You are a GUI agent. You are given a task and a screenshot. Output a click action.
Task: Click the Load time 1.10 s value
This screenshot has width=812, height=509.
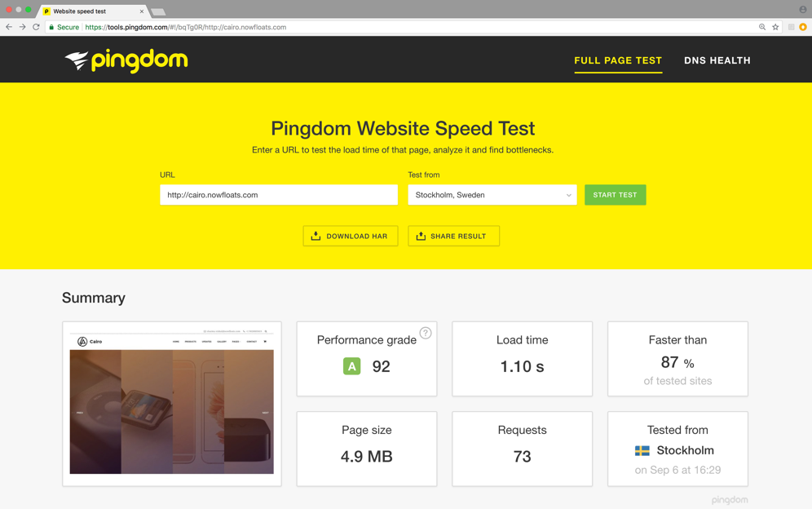coord(522,366)
